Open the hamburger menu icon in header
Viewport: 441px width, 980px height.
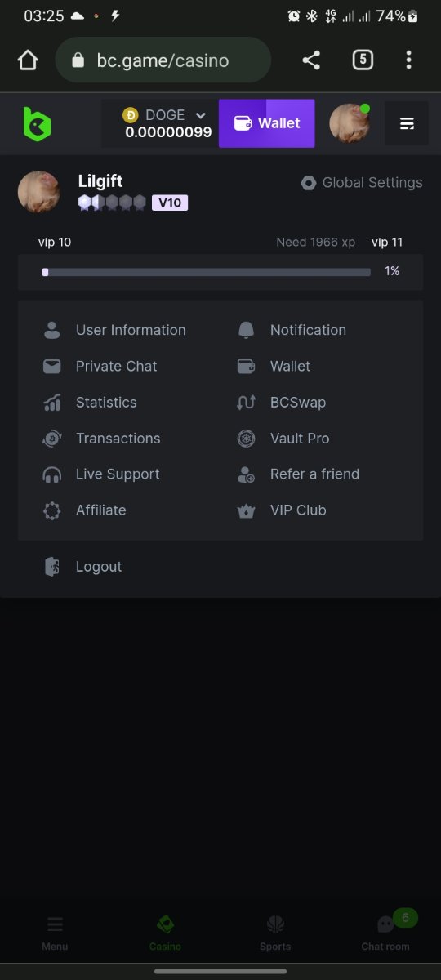407,123
